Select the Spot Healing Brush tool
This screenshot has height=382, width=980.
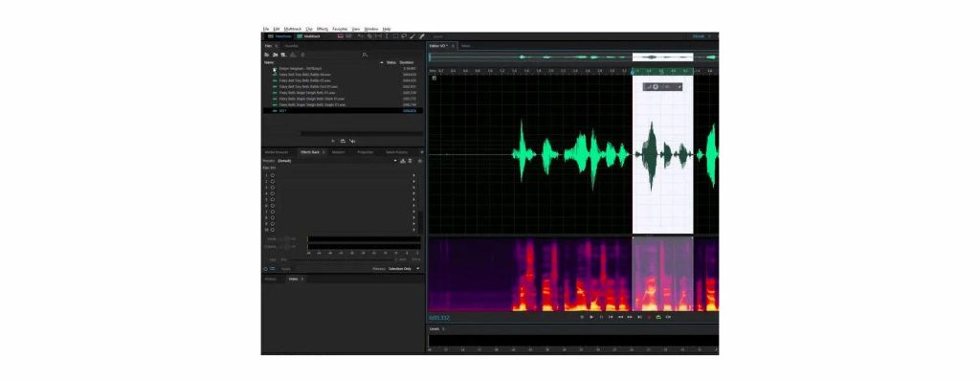[422, 36]
